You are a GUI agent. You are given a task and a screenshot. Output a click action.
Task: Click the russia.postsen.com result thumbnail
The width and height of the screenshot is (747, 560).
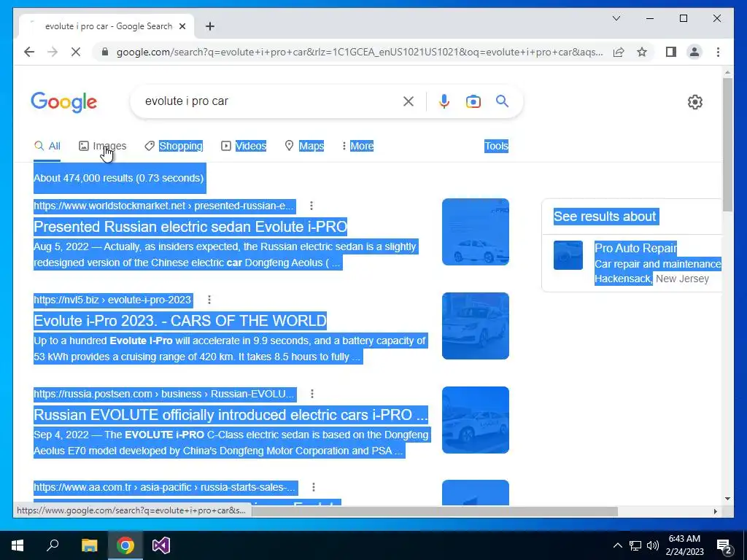coord(476,420)
